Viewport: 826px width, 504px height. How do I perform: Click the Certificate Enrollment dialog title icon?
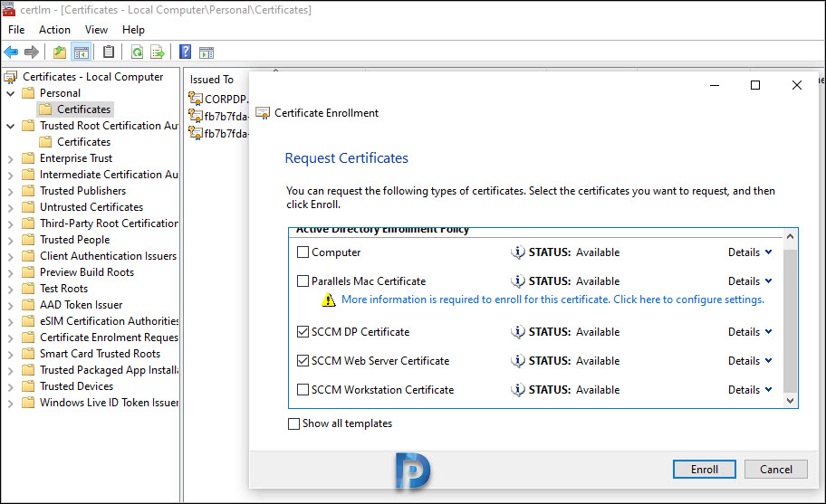(263, 113)
